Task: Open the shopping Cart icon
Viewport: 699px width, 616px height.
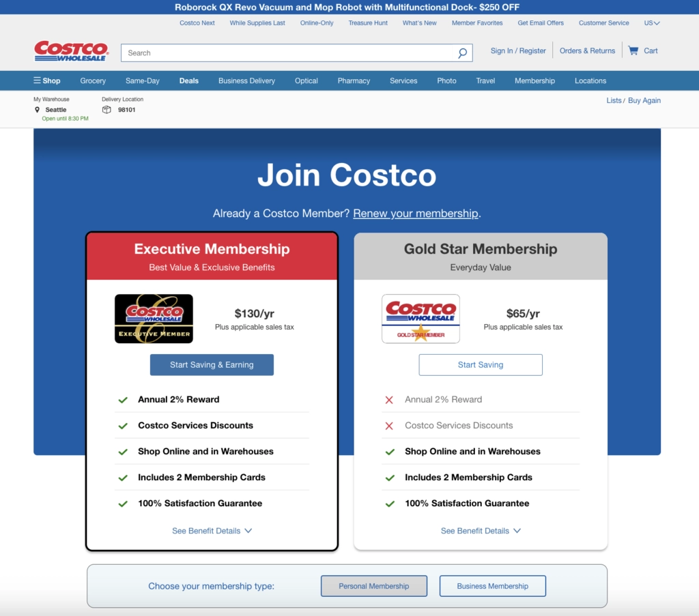Action: [633, 50]
